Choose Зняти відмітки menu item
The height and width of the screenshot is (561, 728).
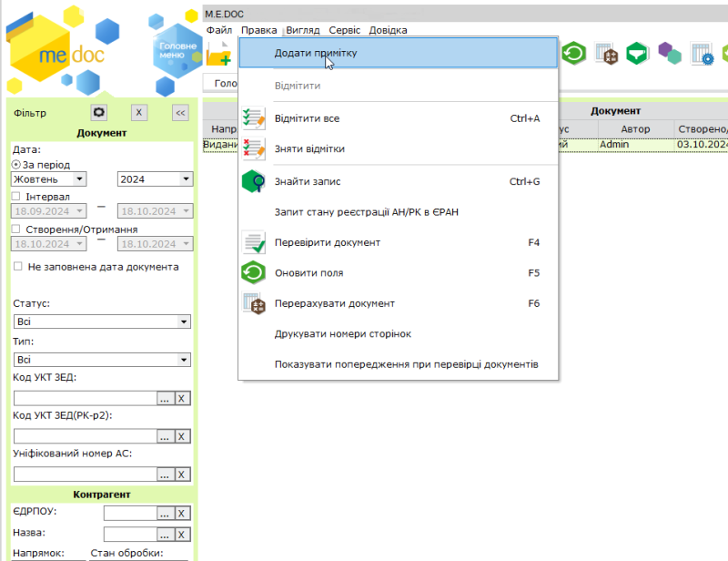click(x=399, y=148)
